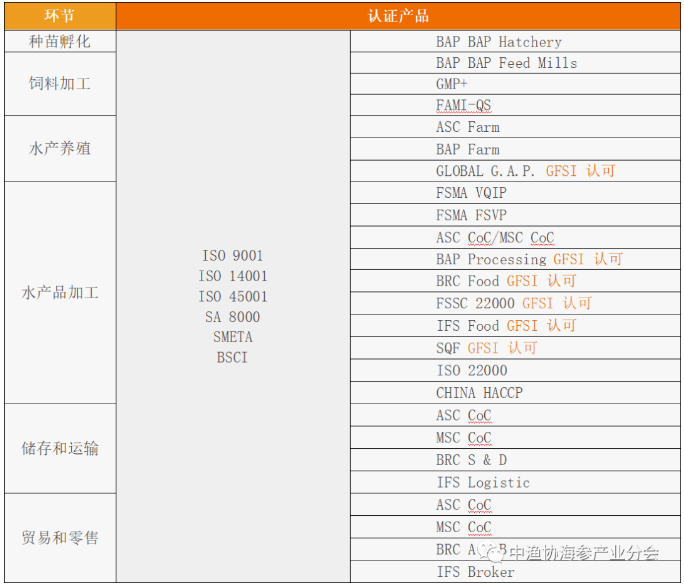The image size is (684, 584).
Task: Select the BAP BAP Hatchery row
Action: click(x=515, y=41)
